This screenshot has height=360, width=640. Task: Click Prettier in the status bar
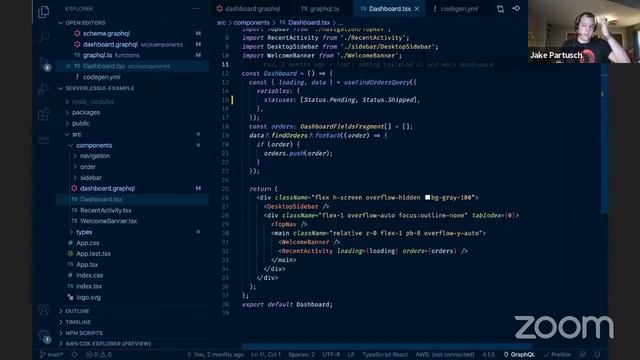(x=558, y=355)
